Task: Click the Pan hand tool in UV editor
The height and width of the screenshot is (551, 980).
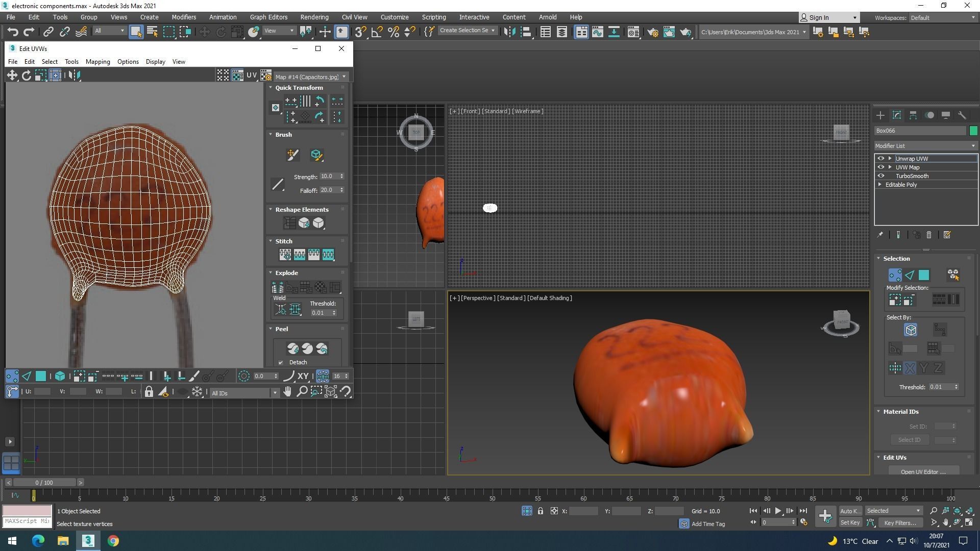Action: (287, 392)
